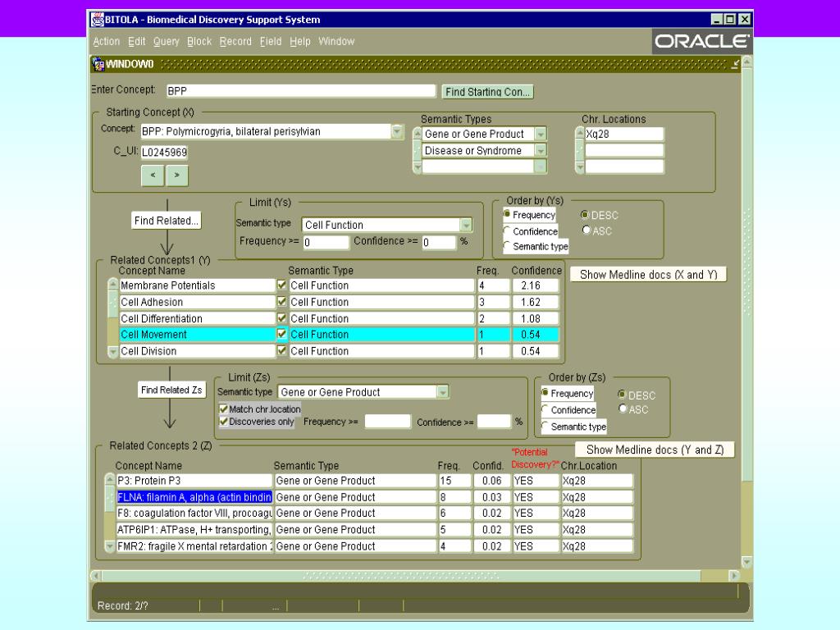Viewport: 840px width, 630px height.
Task: Select the F8: coagulation factor VIII row
Action: (194, 514)
